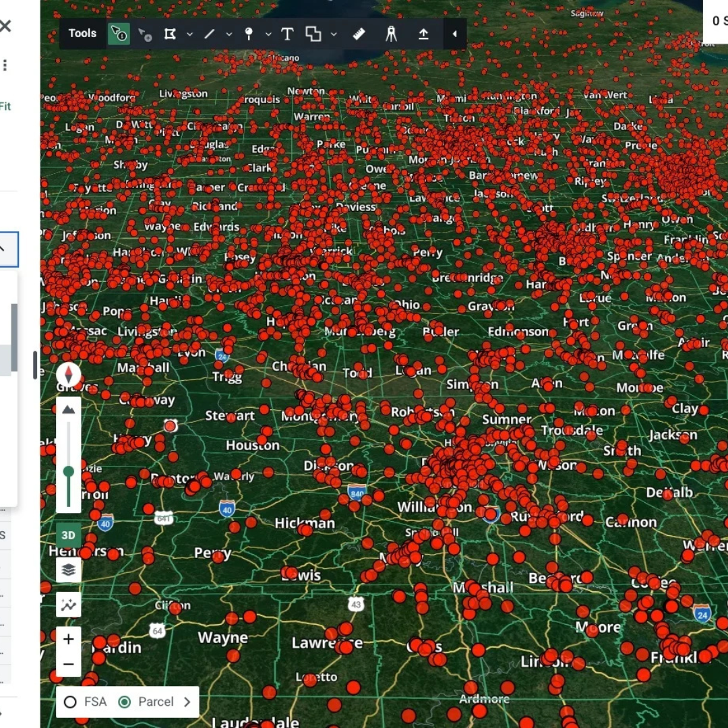Select the line draw tool
The width and height of the screenshot is (728, 728).
pos(210,34)
